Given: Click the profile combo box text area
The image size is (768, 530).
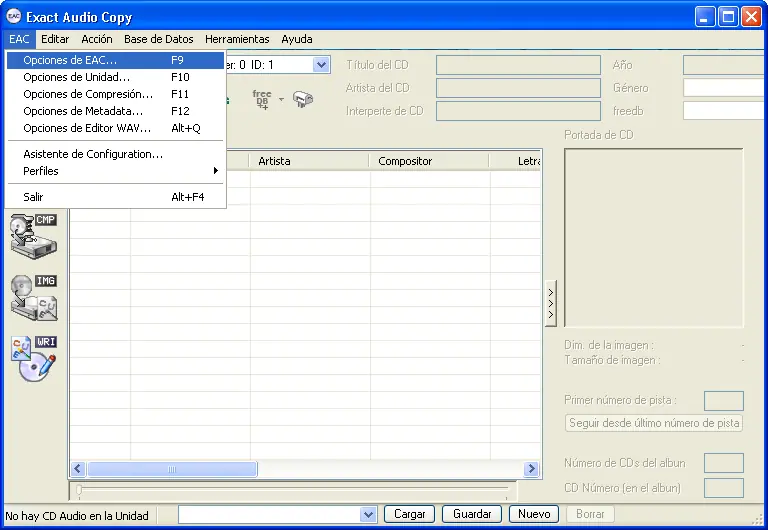Looking at the screenshot, I should pyautogui.click(x=270, y=514).
